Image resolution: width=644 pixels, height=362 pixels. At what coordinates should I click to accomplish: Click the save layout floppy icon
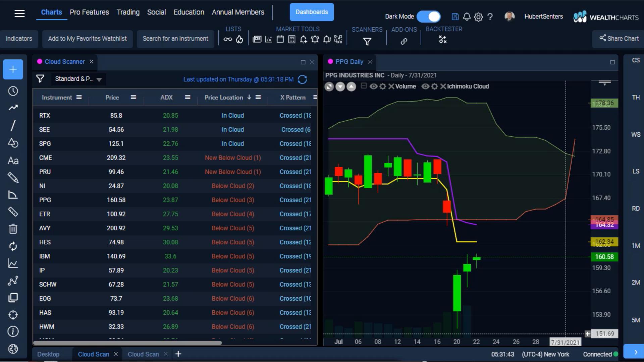455,16
